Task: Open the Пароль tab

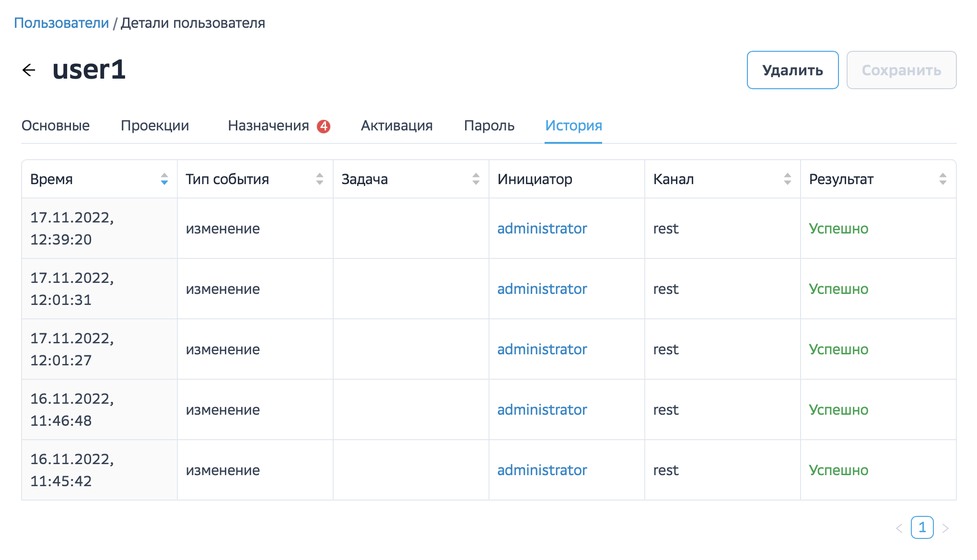Action: (489, 126)
